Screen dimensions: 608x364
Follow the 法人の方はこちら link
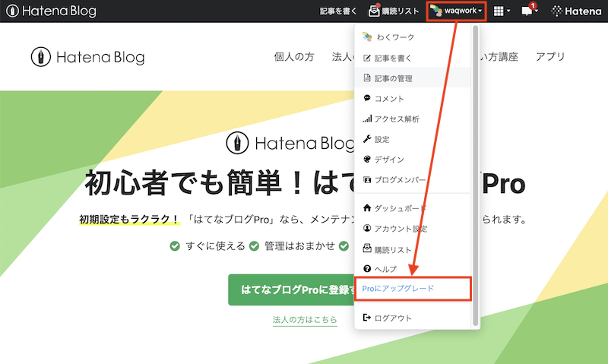305,320
